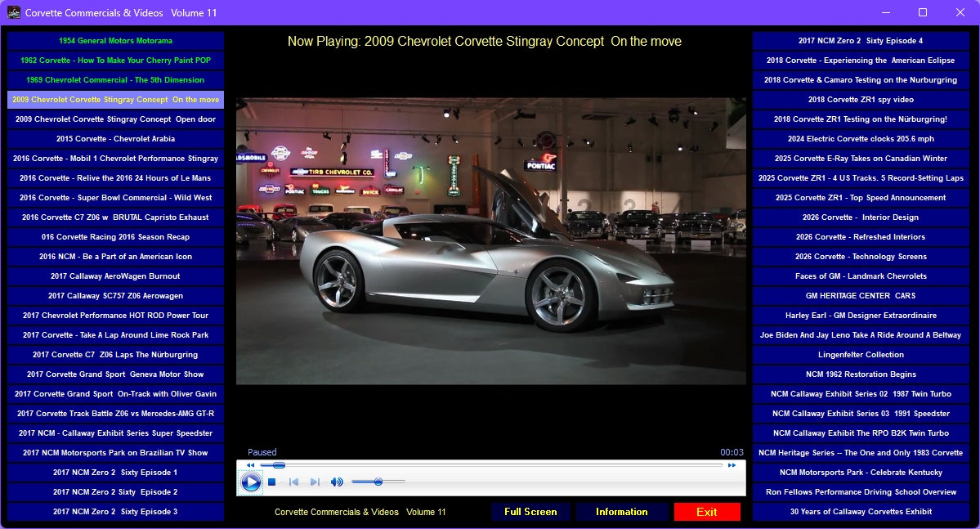980x529 pixels.
Task: Select 2025 Corvette E-Ray Takes on Canadian Winter
Action: (x=861, y=158)
